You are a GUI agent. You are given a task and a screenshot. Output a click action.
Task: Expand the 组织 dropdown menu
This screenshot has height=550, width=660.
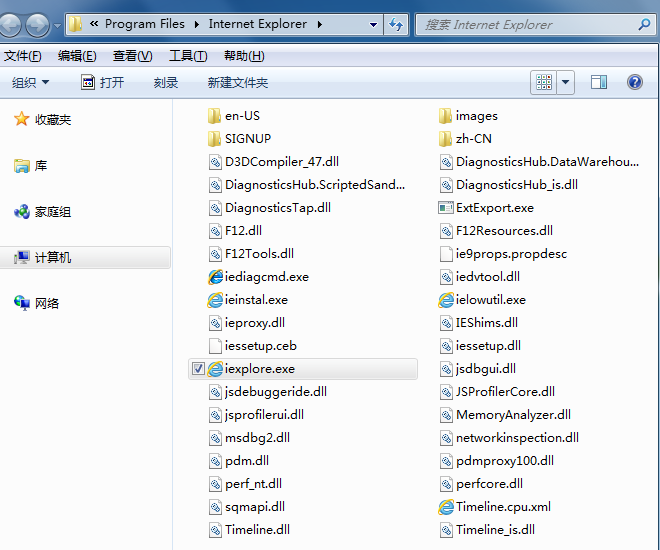coord(30,83)
